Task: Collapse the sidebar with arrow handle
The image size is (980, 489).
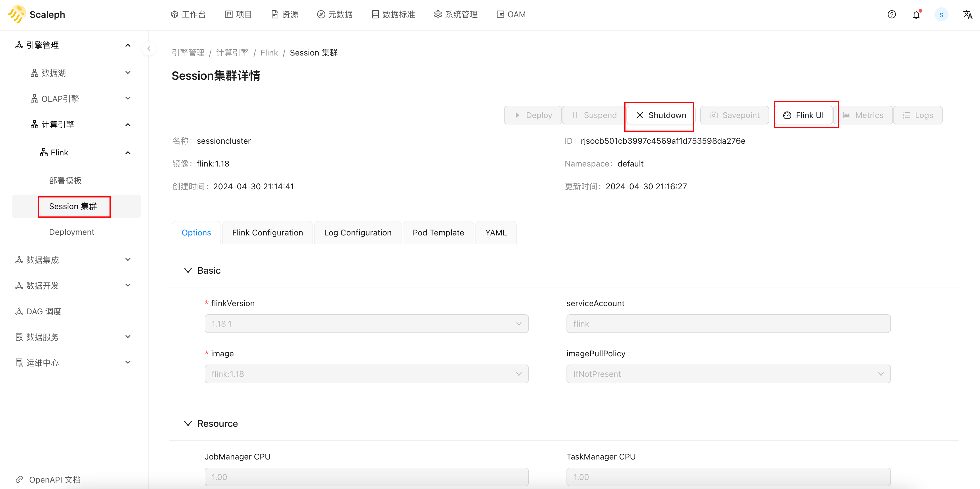Action: point(149,48)
